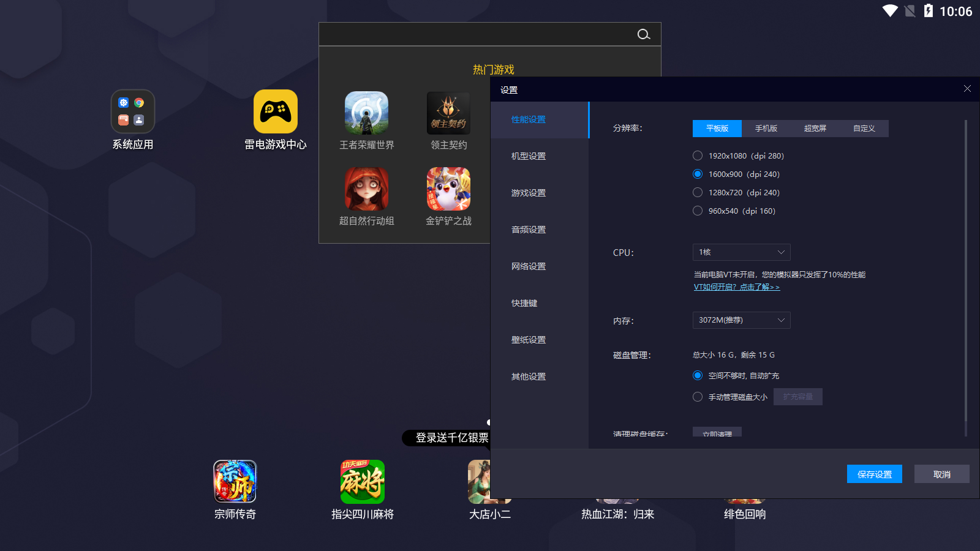The height and width of the screenshot is (551, 980).
Task: Switch to the 自定义 resolution tab
Action: tap(864, 129)
